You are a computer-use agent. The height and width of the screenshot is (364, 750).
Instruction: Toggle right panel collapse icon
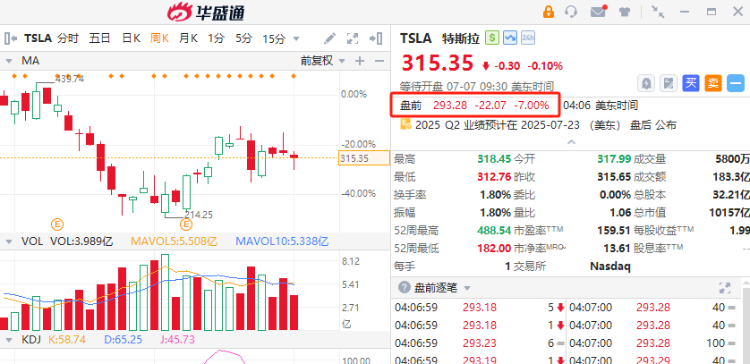[375, 38]
